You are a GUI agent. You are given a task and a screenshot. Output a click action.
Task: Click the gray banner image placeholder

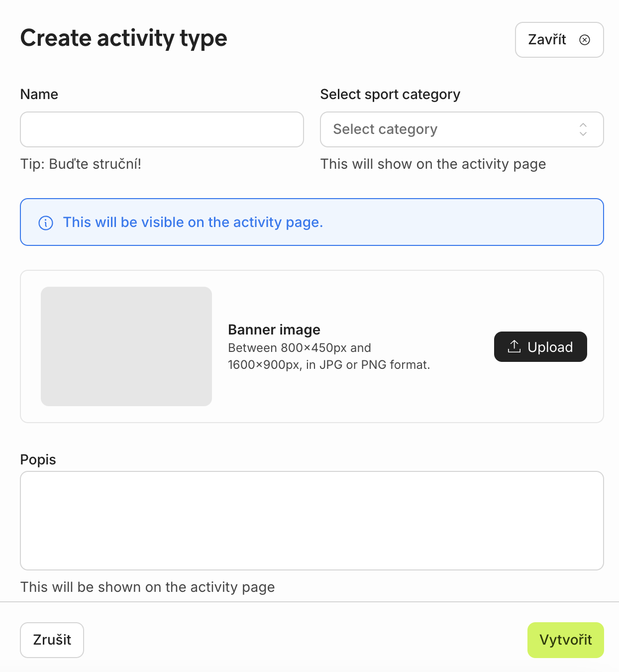click(126, 346)
